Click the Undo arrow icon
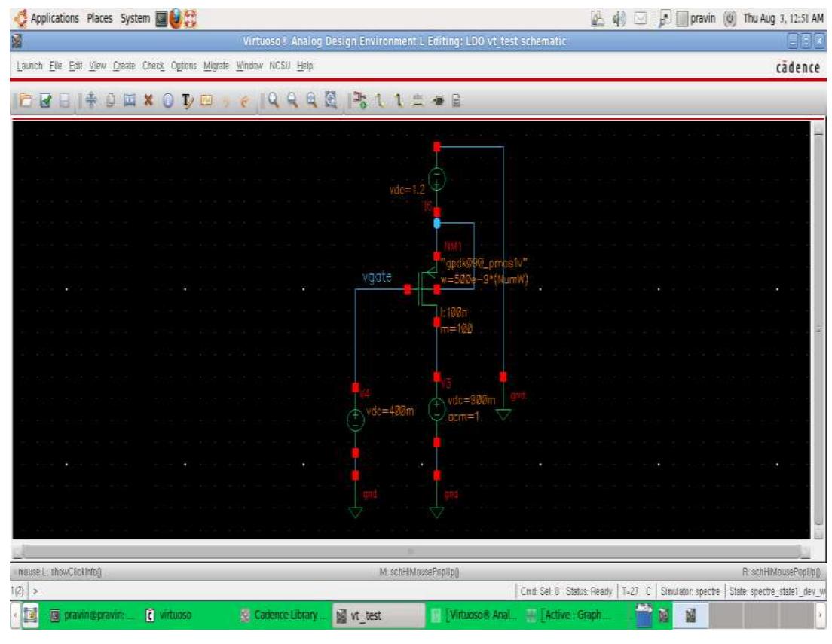The width and height of the screenshot is (832, 644). pyautogui.click(x=225, y=102)
